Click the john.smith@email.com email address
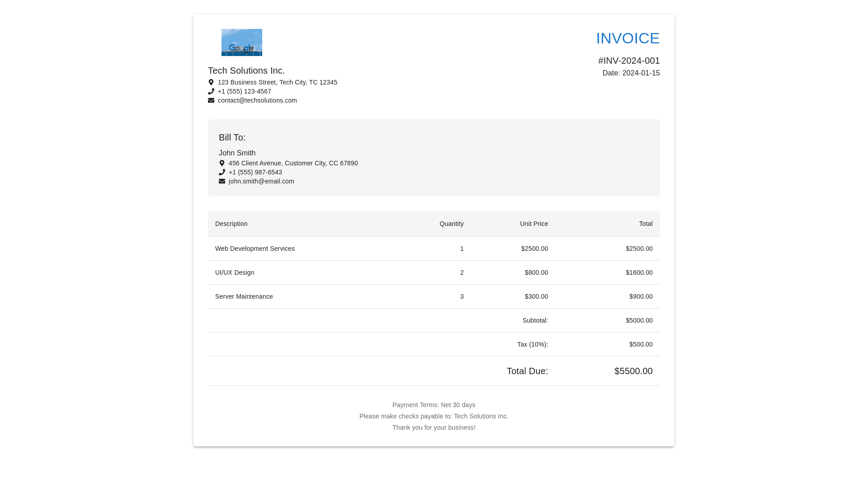The height and width of the screenshot is (488, 868). pyautogui.click(x=261, y=181)
